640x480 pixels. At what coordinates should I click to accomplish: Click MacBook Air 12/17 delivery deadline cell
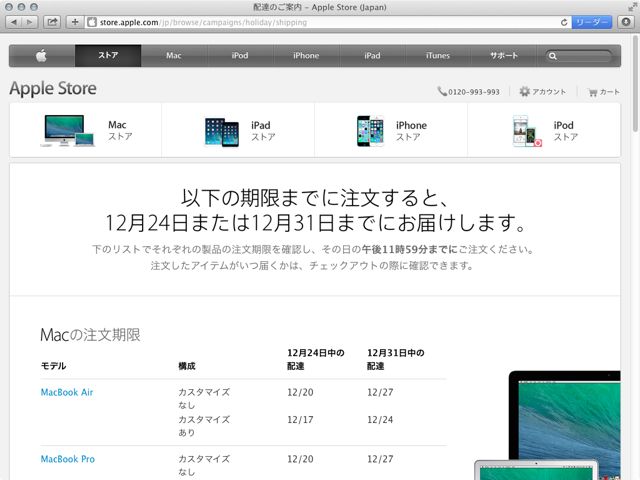click(300, 420)
